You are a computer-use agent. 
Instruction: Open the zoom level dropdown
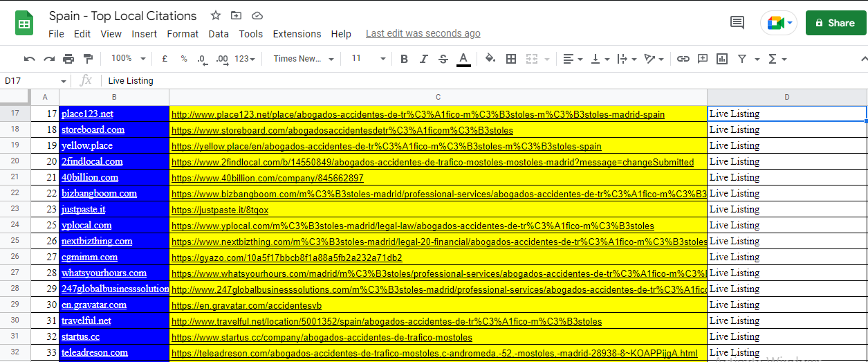[129, 59]
